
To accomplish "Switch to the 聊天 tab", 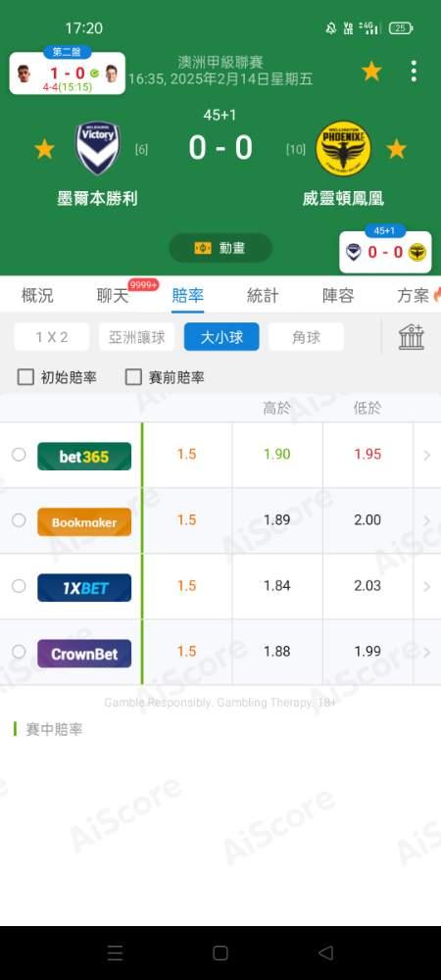I will pos(113,296).
